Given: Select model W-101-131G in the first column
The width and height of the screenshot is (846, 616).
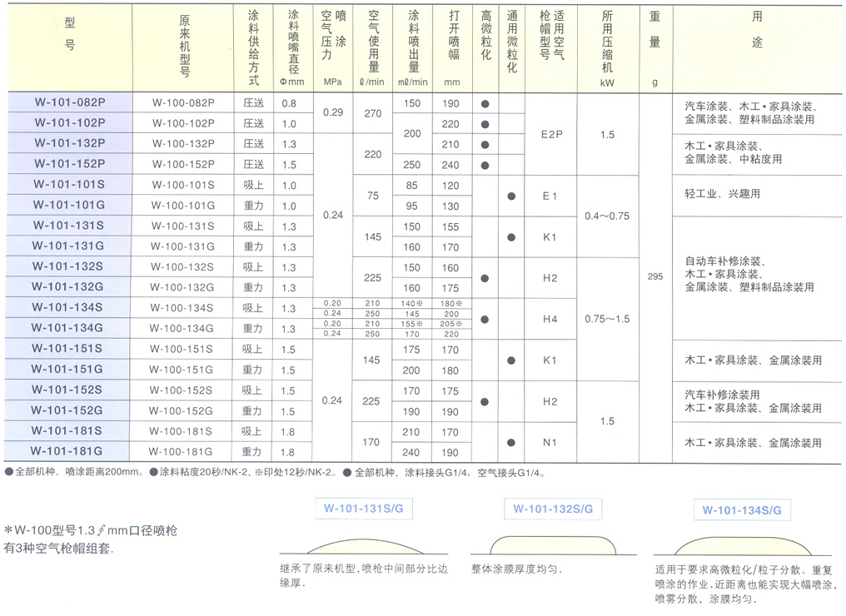Looking at the screenshot, I should coord(68,246).
